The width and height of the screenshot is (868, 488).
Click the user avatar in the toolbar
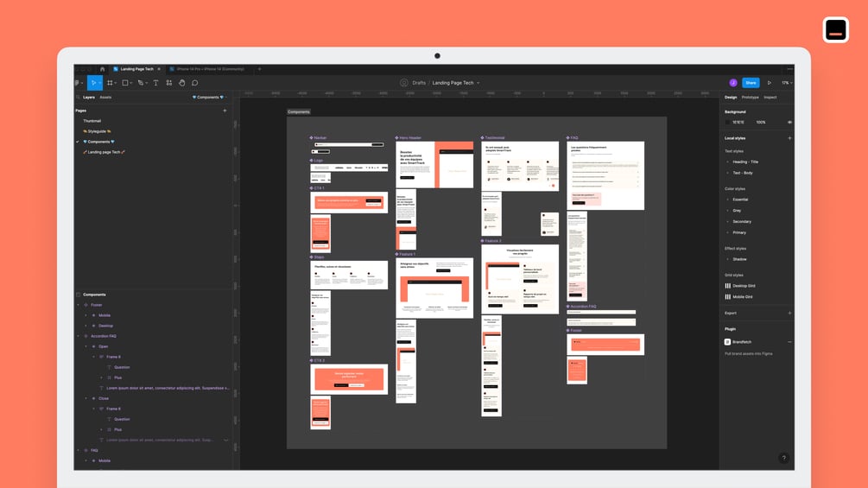point(733,83)
